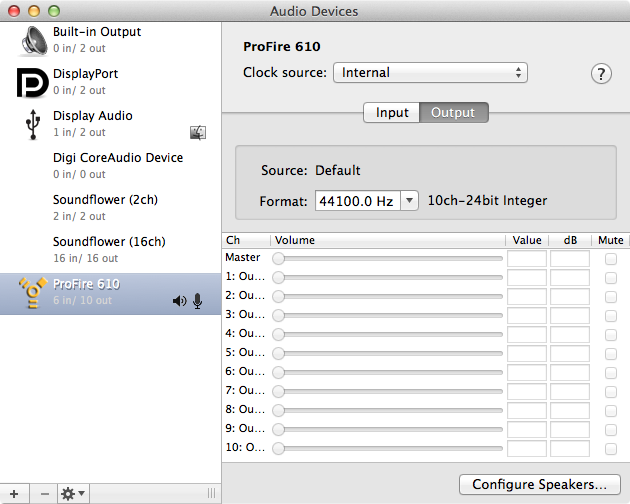Mute channel 7 output
Screen dimensions: 630x504
pos(611,392)
